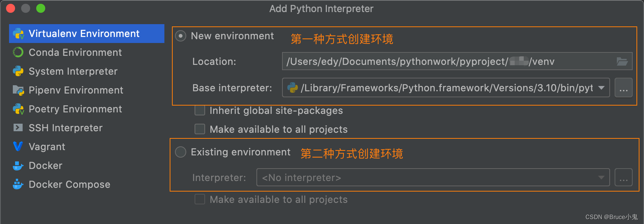The image size is (644, 224).
Task: Select Virtualenv Environment in sidebar
Action: [x=87, y=34]
